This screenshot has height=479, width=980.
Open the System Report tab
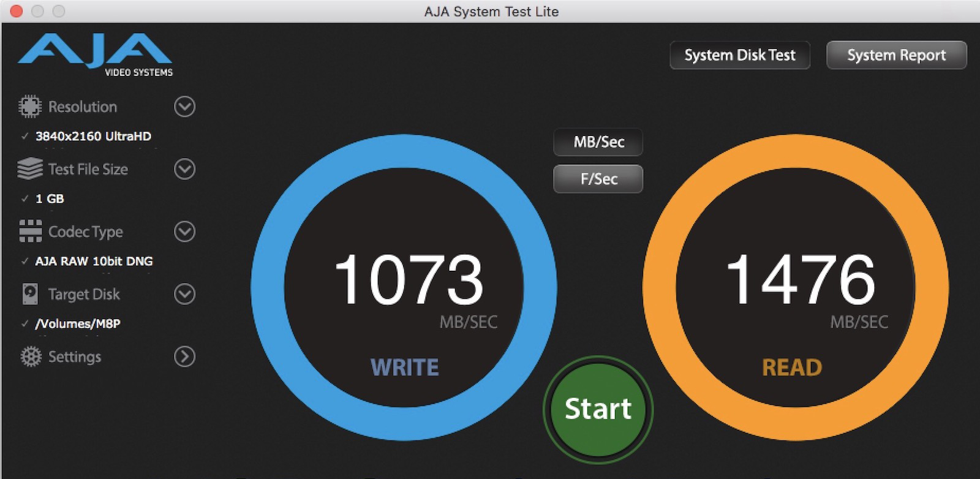tap(896, 55)
